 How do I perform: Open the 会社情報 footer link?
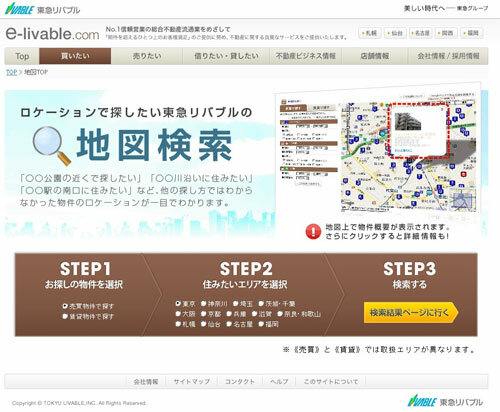146,381
